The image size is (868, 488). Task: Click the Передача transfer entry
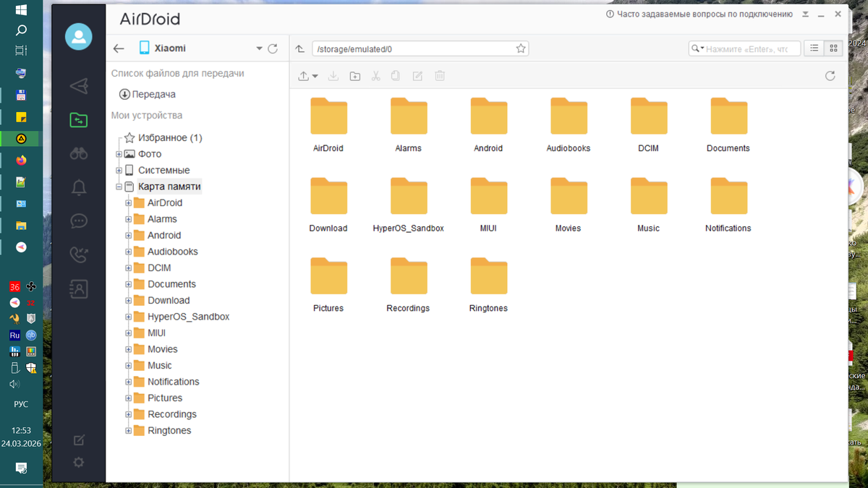tap(148, 94)
